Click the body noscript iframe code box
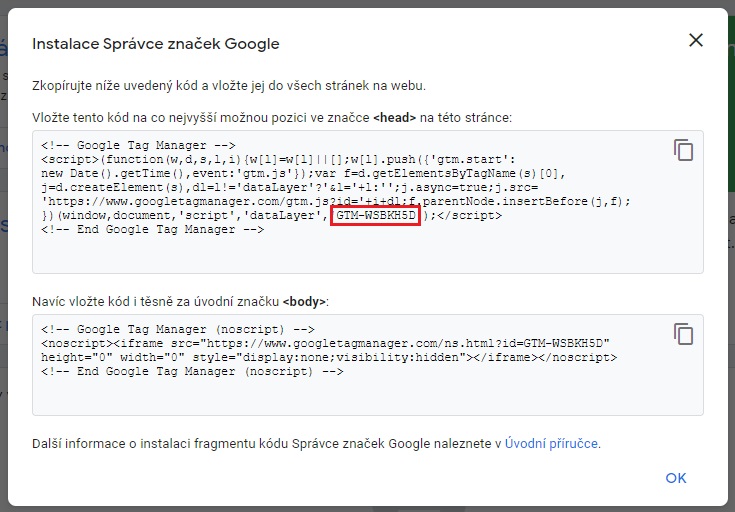This screenshot has width=735, height=512. pos(368,365)
